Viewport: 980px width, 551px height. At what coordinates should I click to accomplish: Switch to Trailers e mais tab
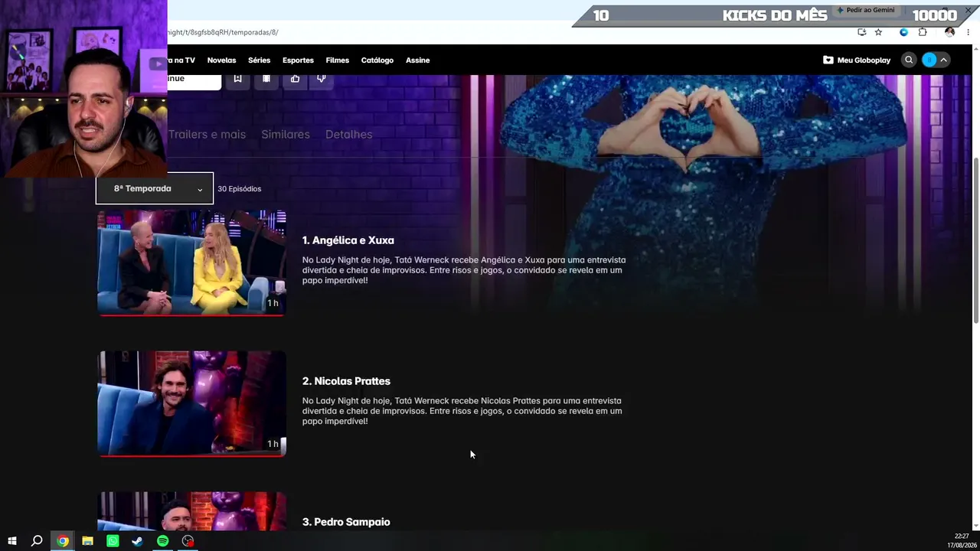tap(207, 134)
